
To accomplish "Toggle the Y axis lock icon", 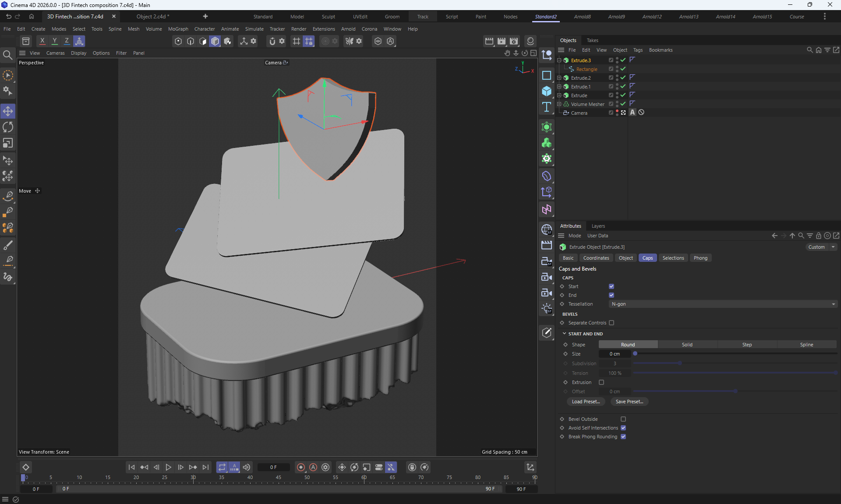I will point(54,41).
